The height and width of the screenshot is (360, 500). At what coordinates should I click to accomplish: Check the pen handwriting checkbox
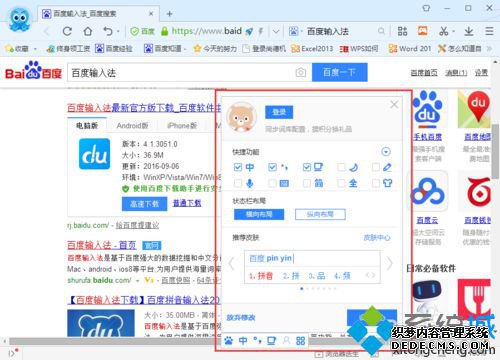376,167
